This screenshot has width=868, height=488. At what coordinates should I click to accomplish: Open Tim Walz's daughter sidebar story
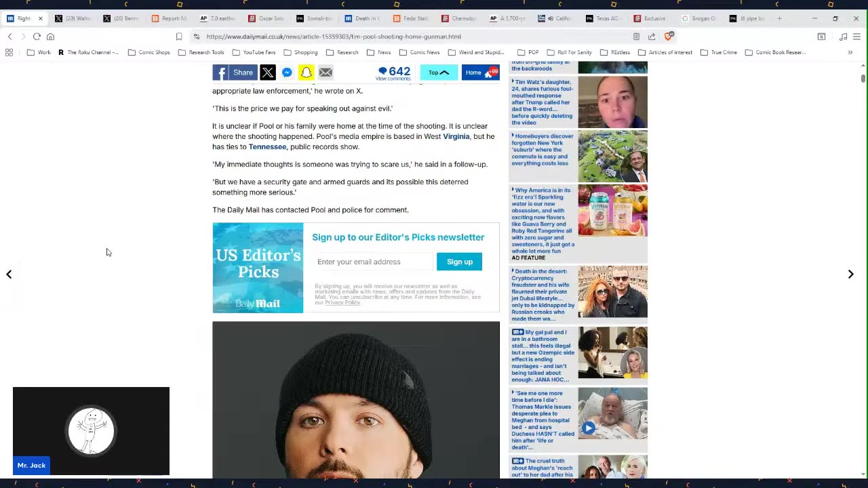coord(578,102)
